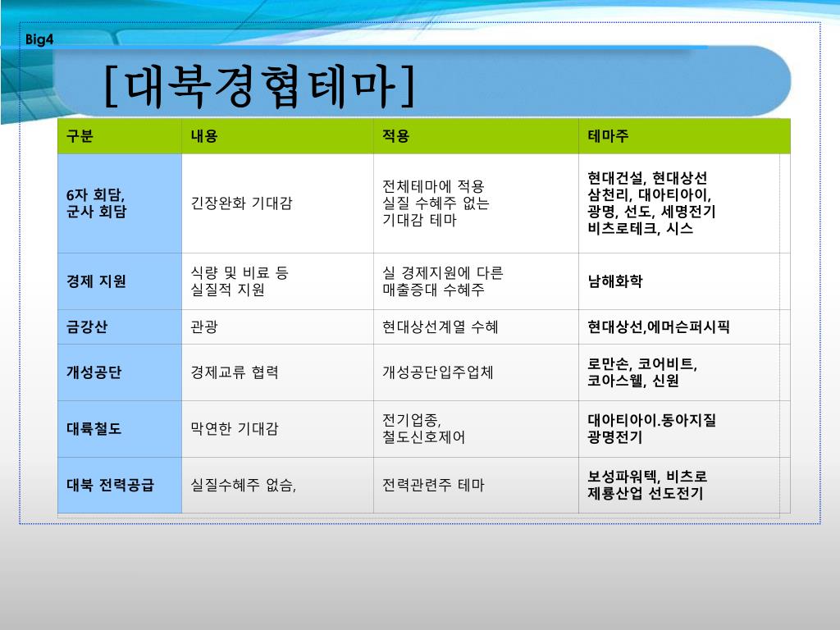Screen dimensions: 840x630
Task: Click the 남해화학 cell
Action: click(684, 281)
